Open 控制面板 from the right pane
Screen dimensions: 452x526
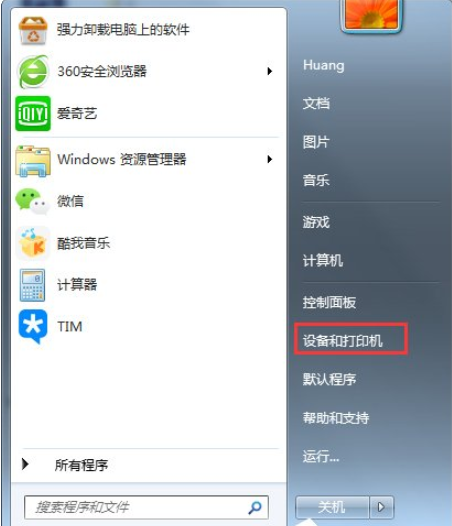point(329,303)
